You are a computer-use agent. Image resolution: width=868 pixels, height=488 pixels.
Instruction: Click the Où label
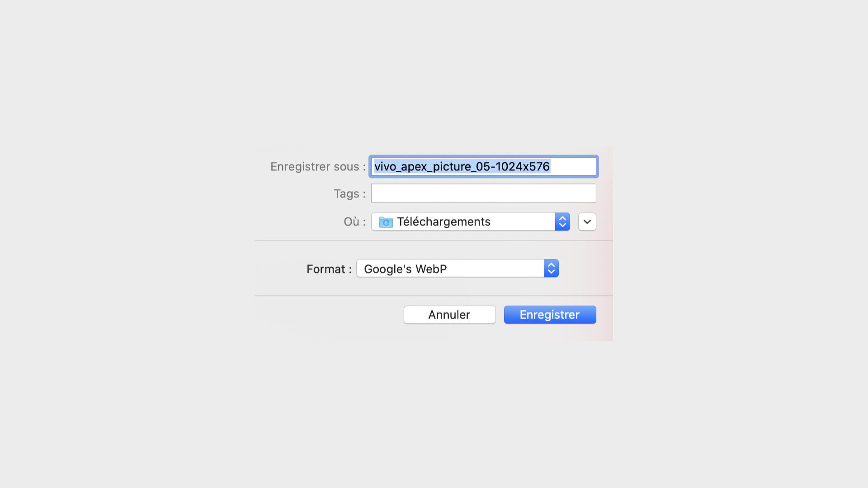coord(354,222)
